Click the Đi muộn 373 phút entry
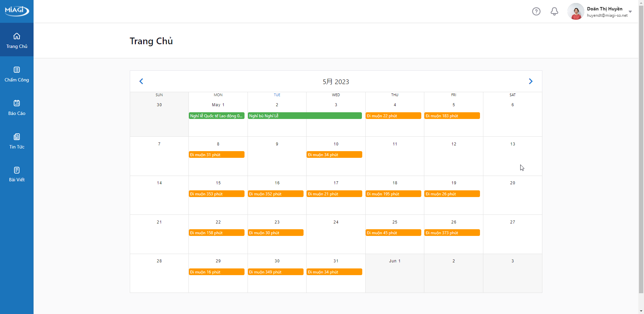 (x=452, y=233)
